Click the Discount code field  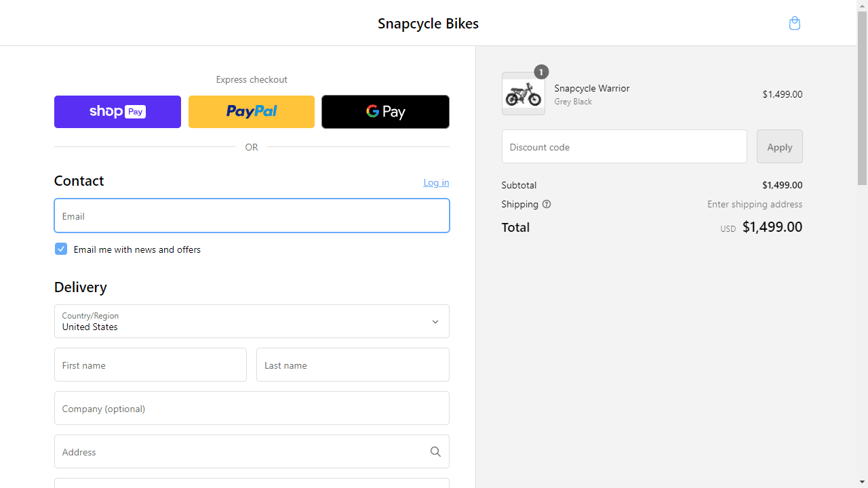point(625,146)
